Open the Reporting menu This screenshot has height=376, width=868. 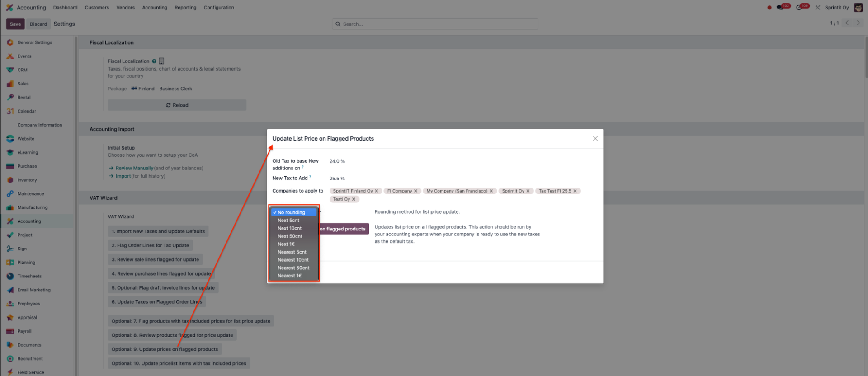pos(185,8)
